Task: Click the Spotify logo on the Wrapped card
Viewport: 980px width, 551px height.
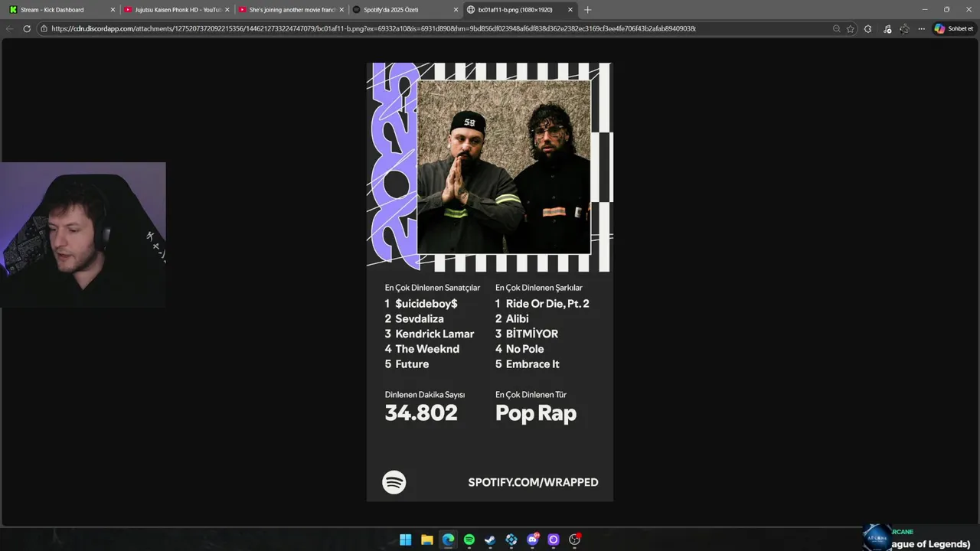Action: tap(394, 482)
